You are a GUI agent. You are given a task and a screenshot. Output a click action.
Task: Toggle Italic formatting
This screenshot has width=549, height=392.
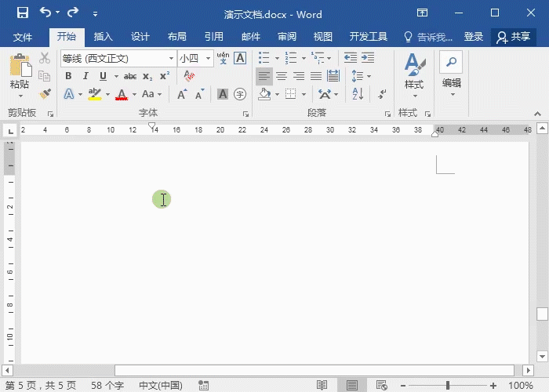tap(85, 76)
